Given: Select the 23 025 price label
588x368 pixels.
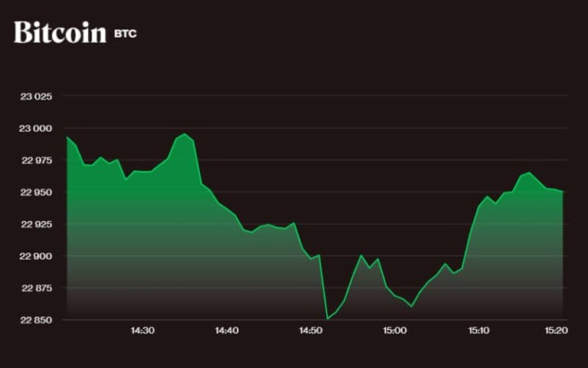Looking at the screenshot, I should (x=37, y=97).
